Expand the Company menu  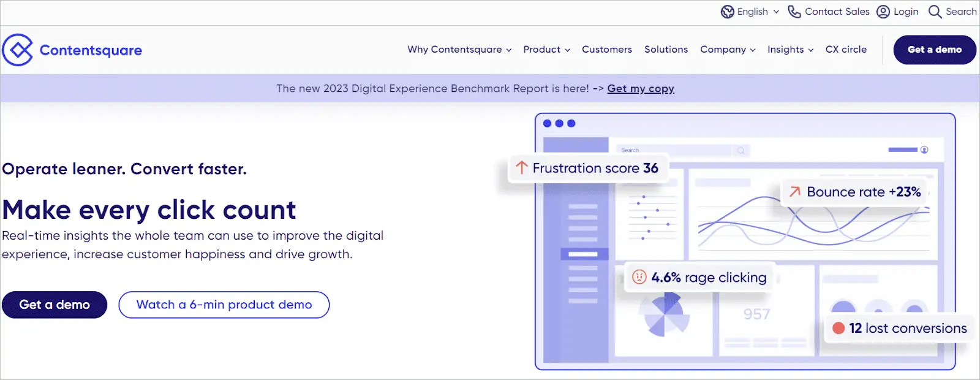(728, 50)
